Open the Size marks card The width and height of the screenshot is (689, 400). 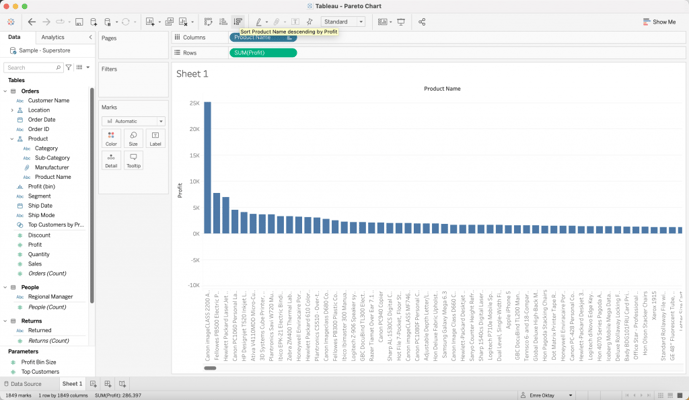[x=133, y=138]
